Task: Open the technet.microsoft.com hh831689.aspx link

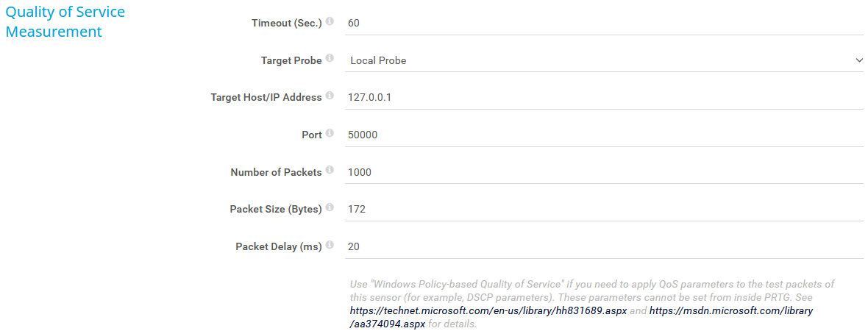Action: pos(489,311)
